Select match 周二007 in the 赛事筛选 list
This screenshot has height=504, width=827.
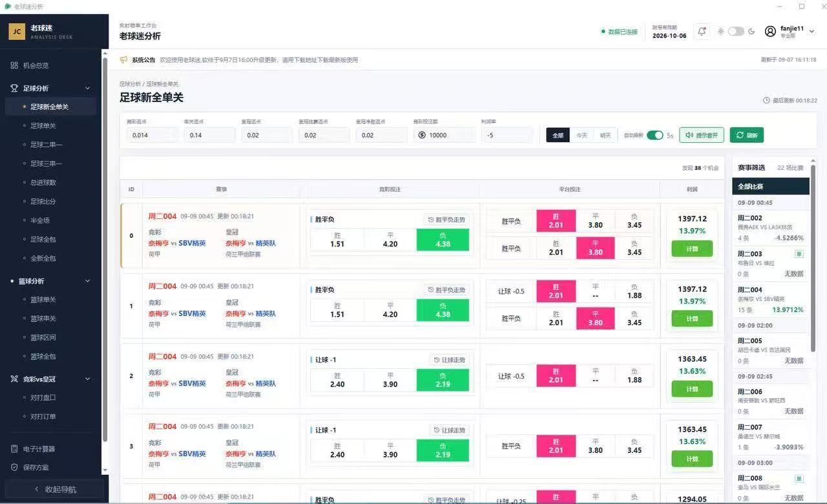[771, 437]
